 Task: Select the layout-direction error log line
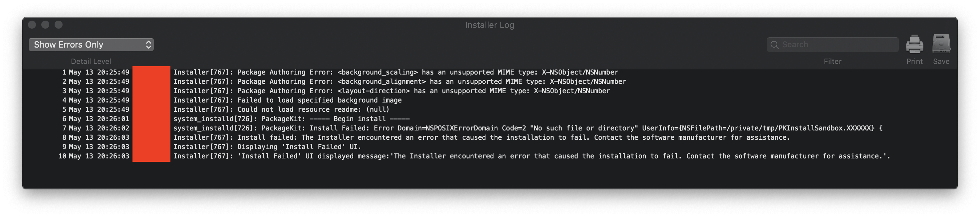490,91
